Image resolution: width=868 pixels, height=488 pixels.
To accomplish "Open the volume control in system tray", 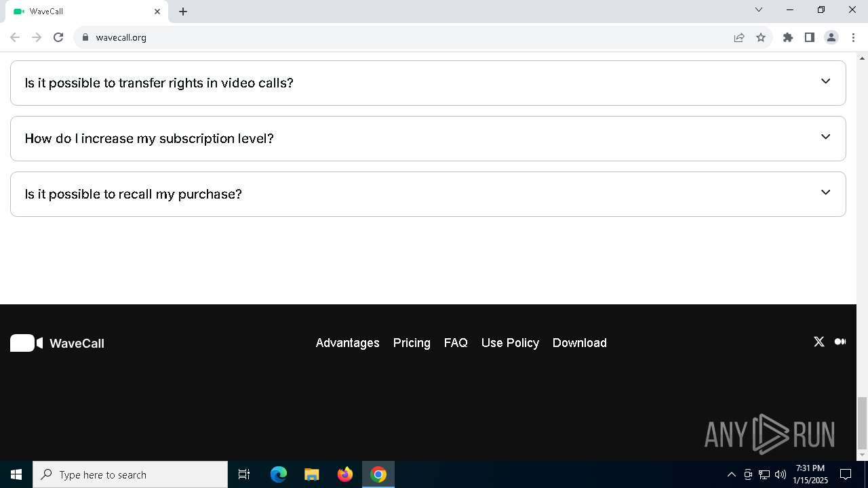I will (780, 474).
